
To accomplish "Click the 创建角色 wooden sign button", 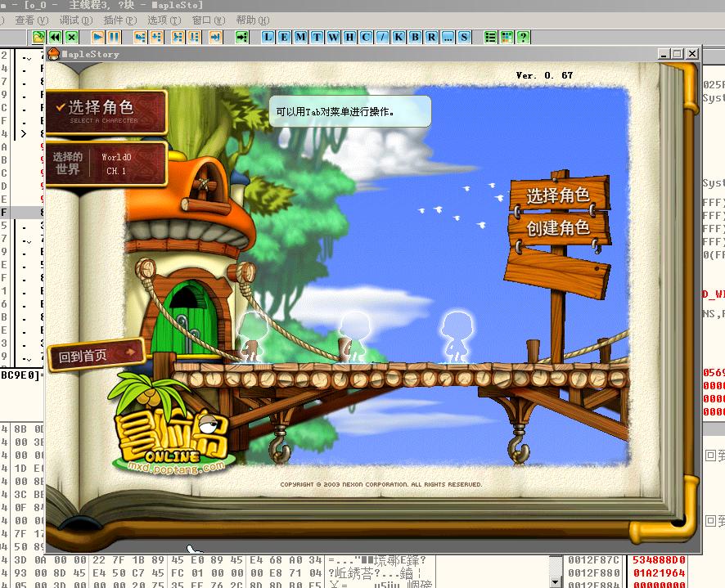I will click(559, 228).
